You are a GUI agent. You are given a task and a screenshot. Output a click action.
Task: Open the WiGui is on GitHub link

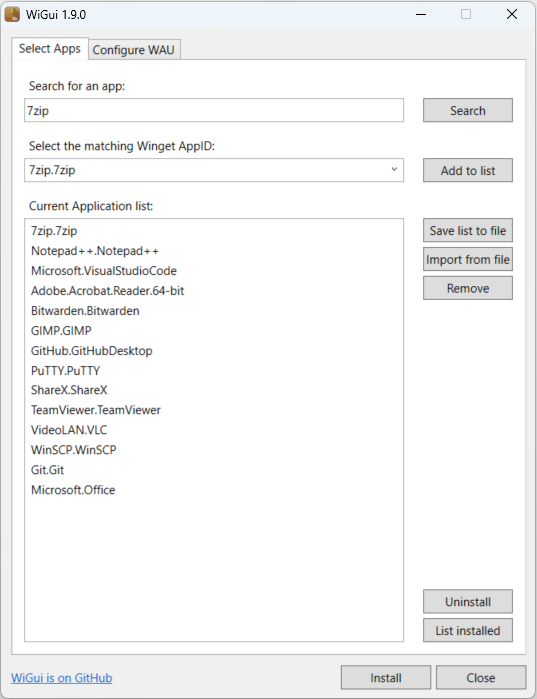pos(61,678)
